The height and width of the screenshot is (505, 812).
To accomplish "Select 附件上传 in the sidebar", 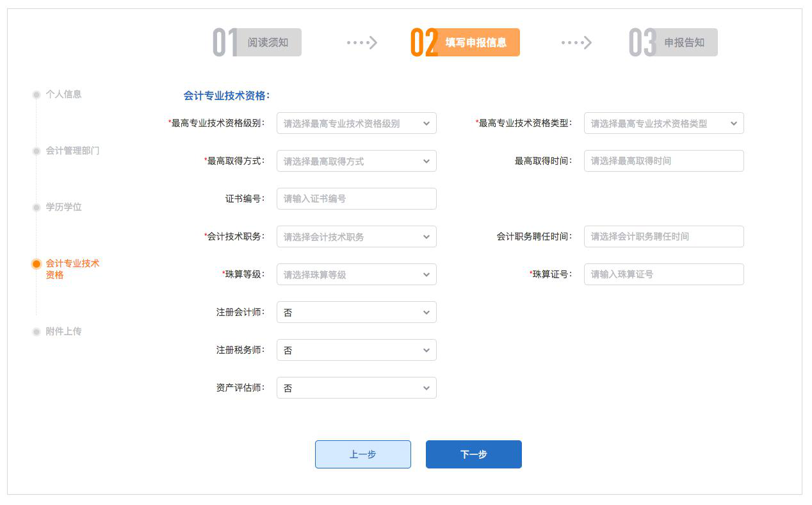I will point(63,331).
